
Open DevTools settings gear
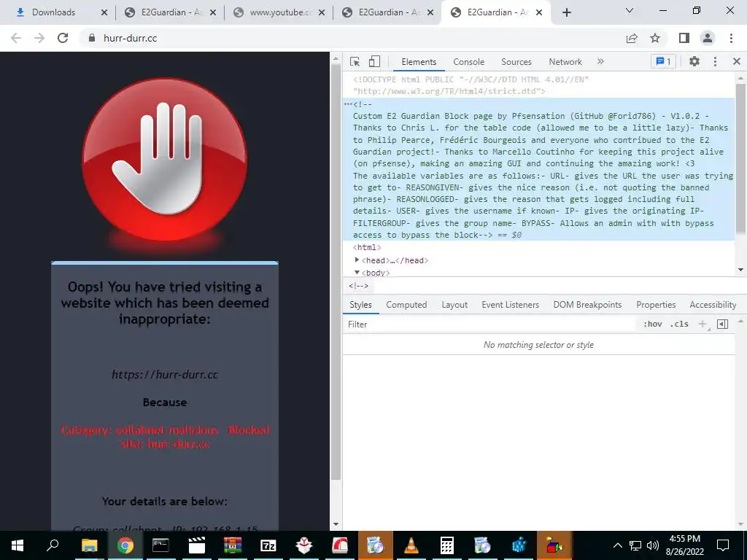point(694,61)
